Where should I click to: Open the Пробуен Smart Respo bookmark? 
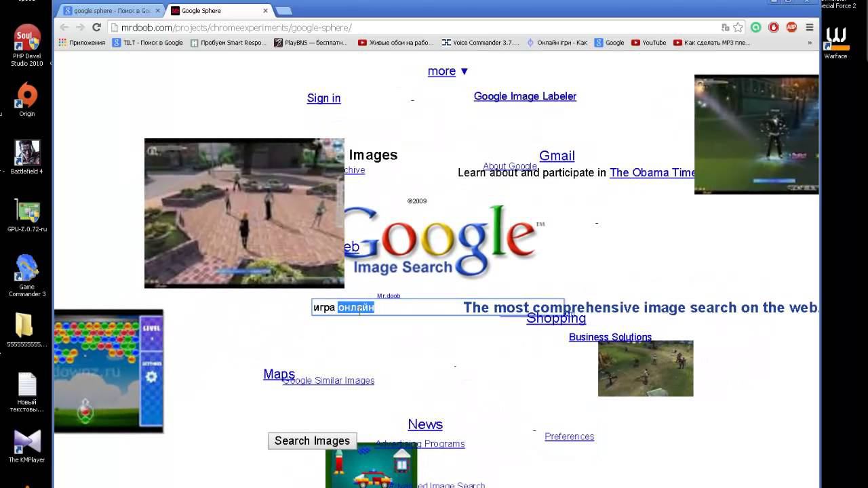coord(229,43)
